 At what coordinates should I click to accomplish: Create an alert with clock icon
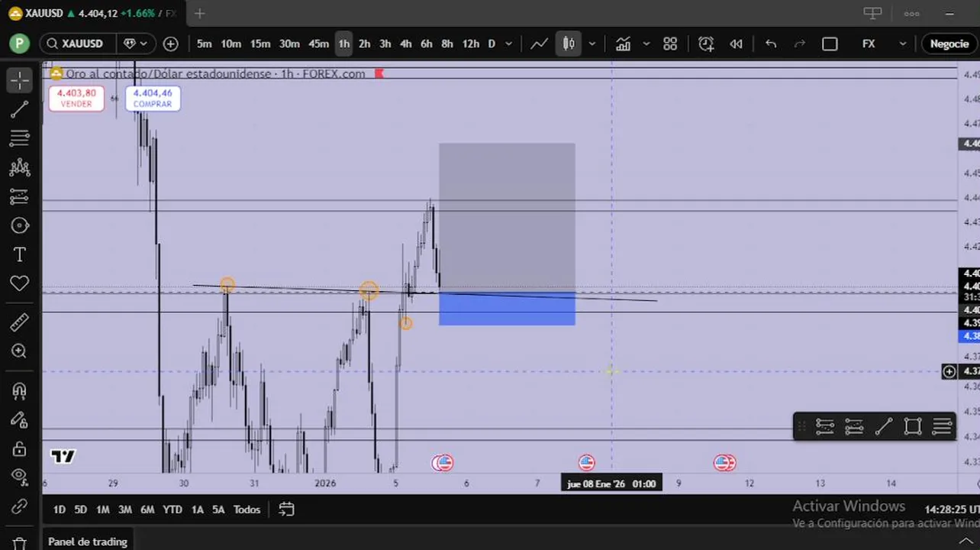point(706,44)
